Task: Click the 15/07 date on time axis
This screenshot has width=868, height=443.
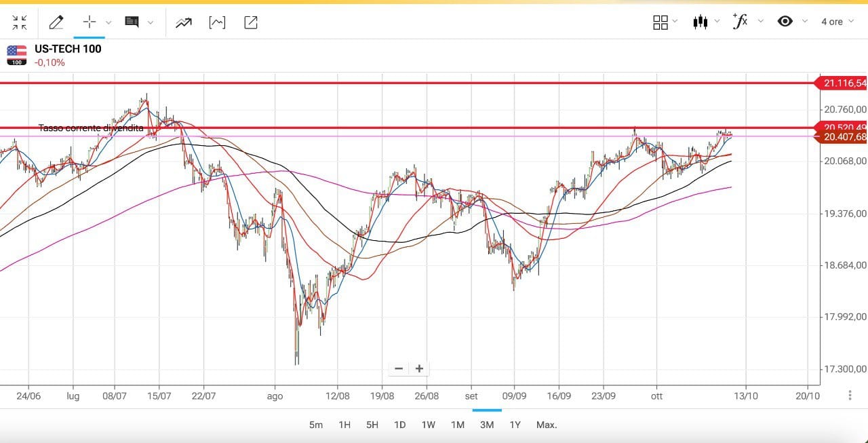Action: (x=159, y=396)
